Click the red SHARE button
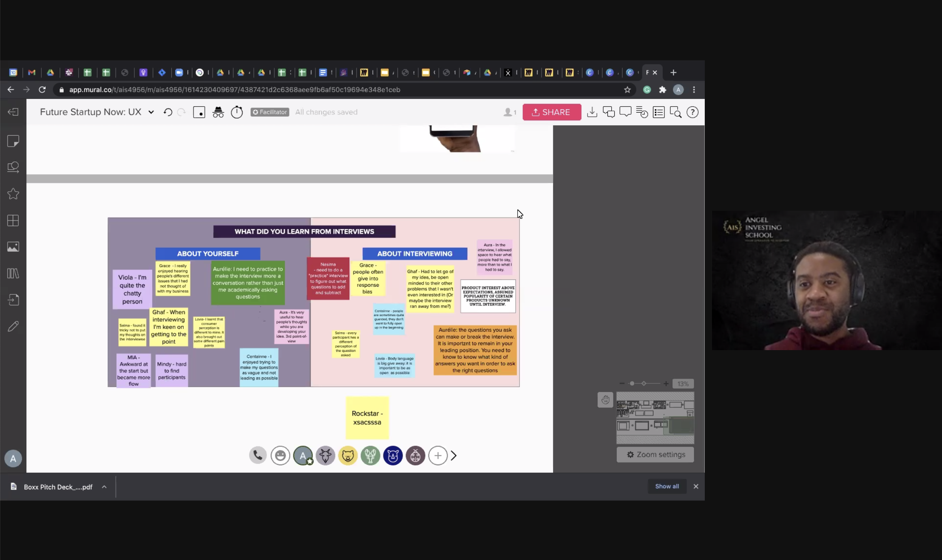 point(552,112)
